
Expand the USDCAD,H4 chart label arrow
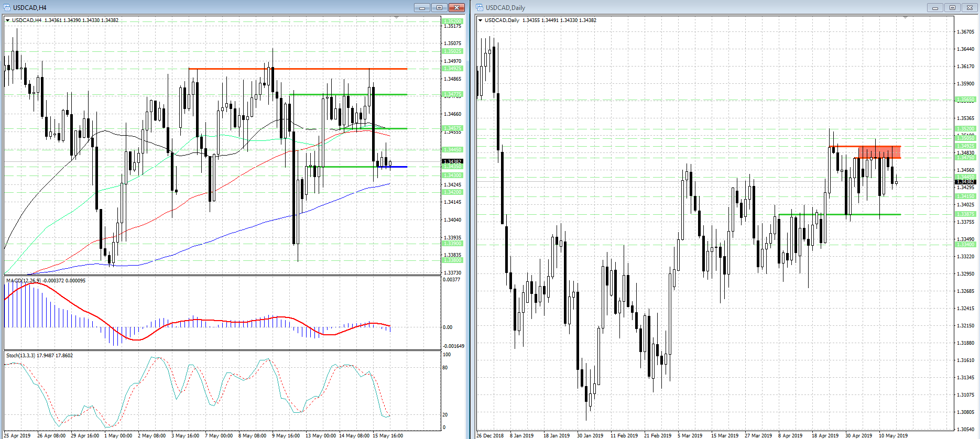tap(8, 20)
